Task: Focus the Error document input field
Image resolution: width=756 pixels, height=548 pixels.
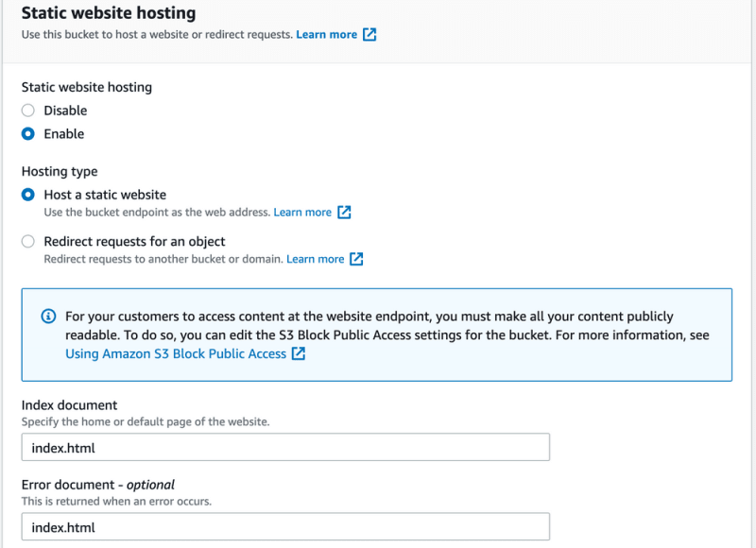Action: (285, 527)
